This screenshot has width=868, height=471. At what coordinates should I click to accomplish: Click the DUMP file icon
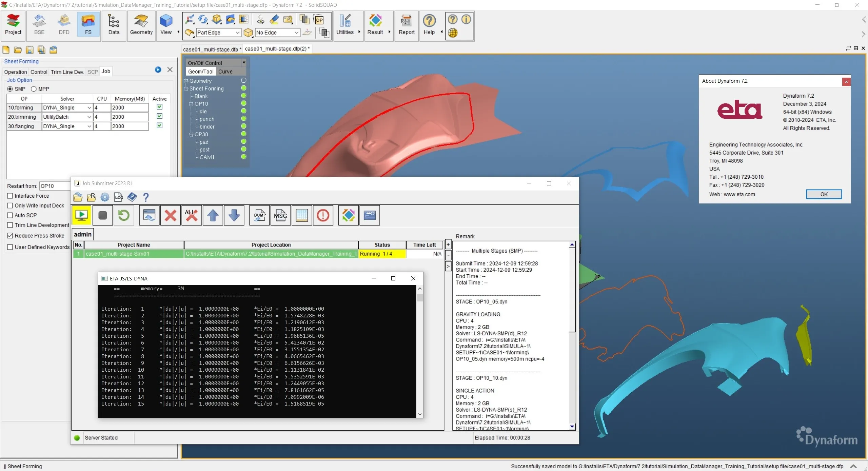pos(260,215)
